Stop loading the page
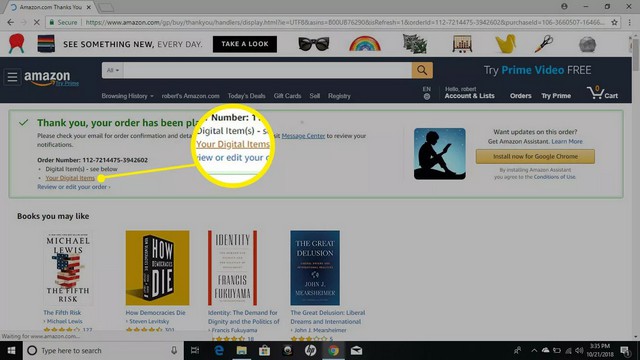Viewport: 640px width, 360px height. (36, 22)
